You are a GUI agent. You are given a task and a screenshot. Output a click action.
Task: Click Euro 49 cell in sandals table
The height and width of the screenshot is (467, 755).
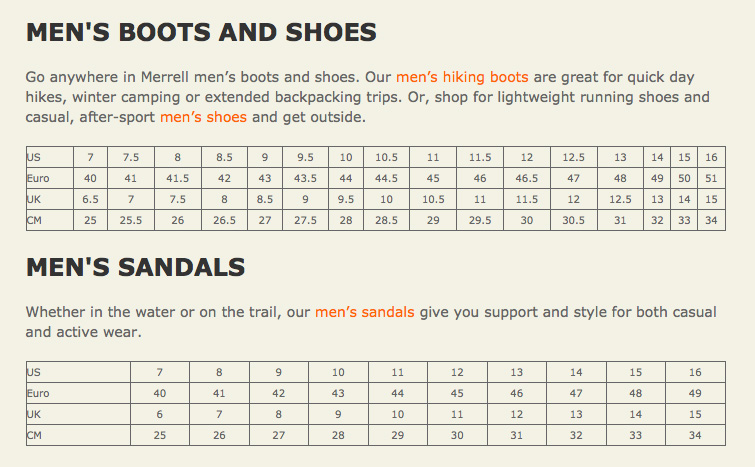coord(695,393)
